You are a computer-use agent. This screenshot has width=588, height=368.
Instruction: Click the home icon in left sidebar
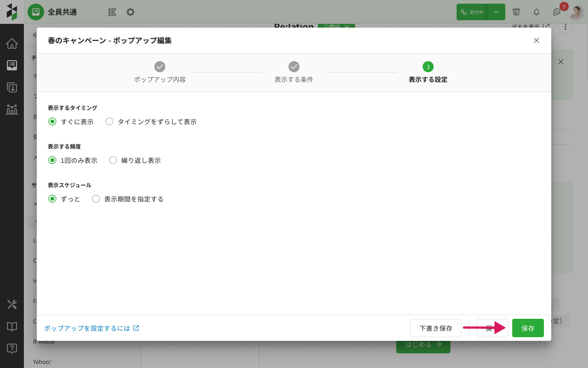[x=12, y=44]
